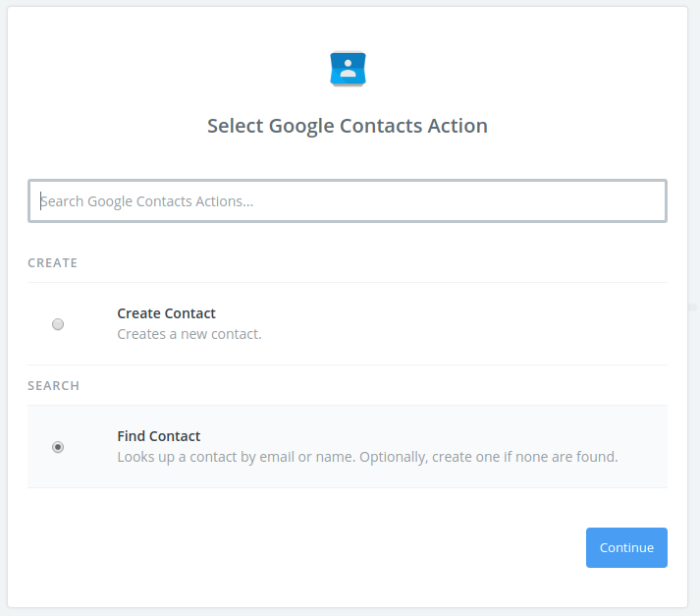Click the 'Creates a new contact.' description

(188, 334)
